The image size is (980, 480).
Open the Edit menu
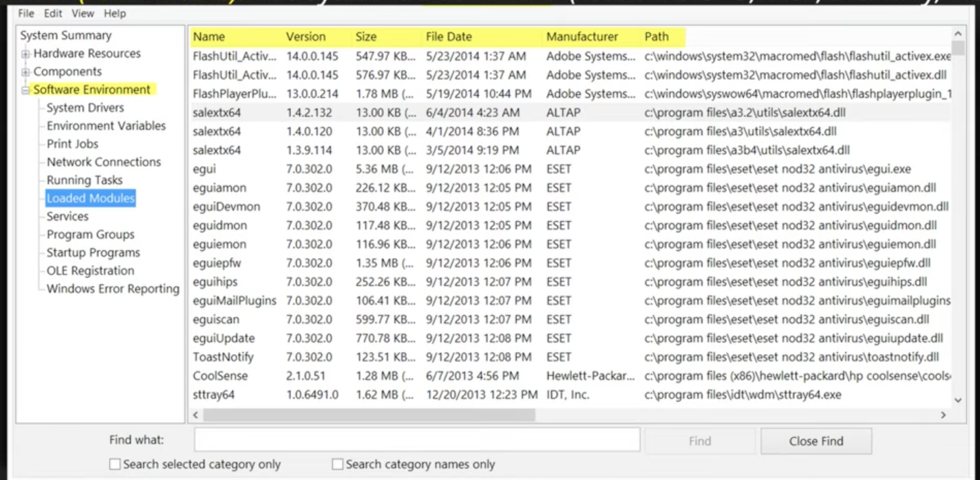(53, 13)
